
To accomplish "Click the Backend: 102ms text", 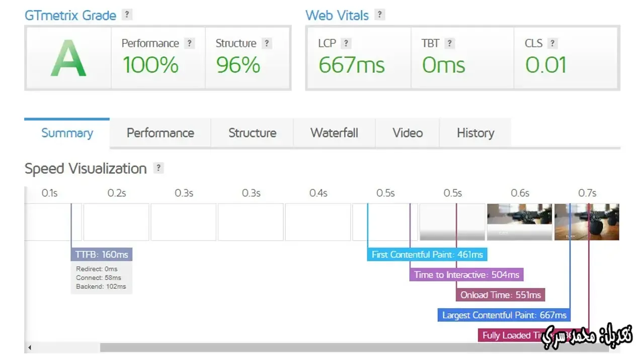I will [101, 286].
